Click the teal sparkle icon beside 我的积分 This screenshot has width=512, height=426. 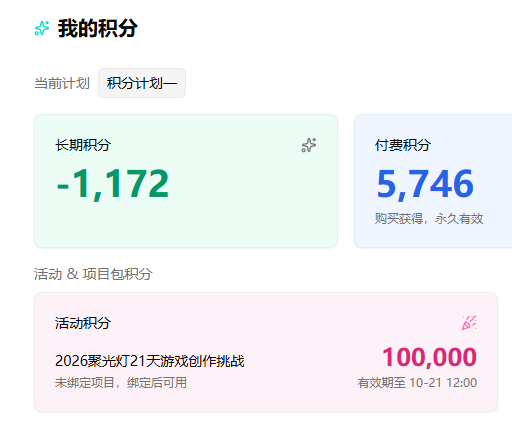tap(42, 28)
